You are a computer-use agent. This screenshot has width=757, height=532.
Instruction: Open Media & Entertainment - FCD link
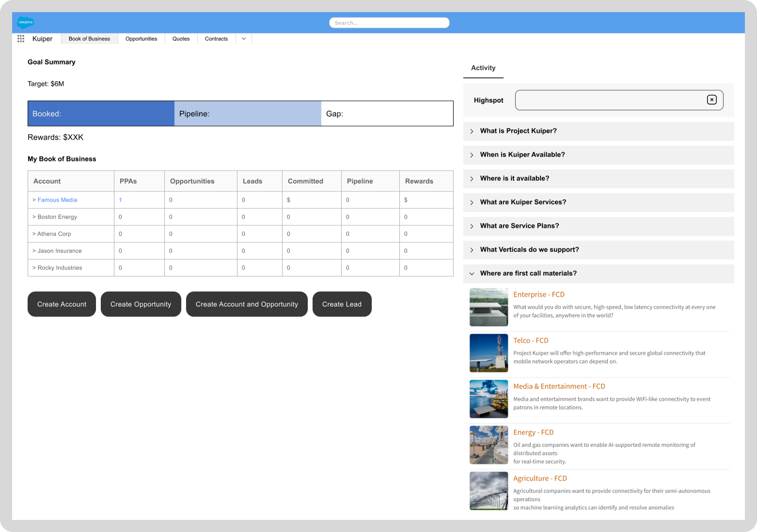tap(559, 386)
